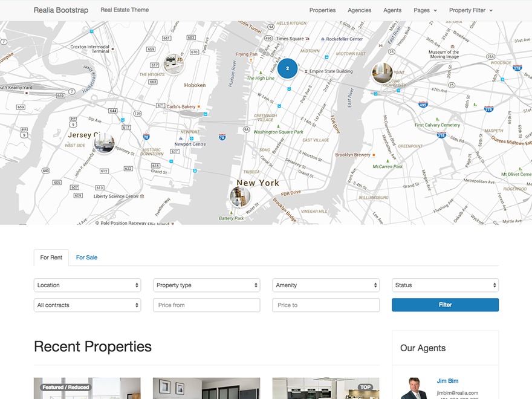
Task: Click the Empire State Building map label
Action: [331, 71]
